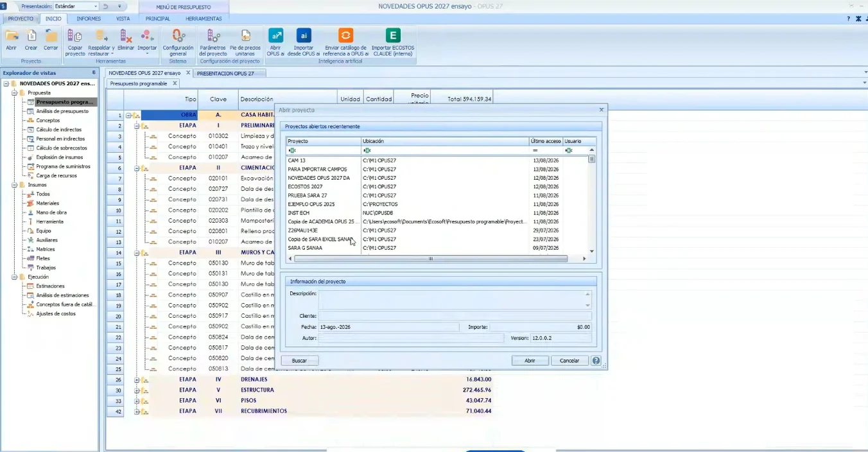Click the Ubicación column filter field
This screenshot has width=868, height=452.
click(445, 150)
